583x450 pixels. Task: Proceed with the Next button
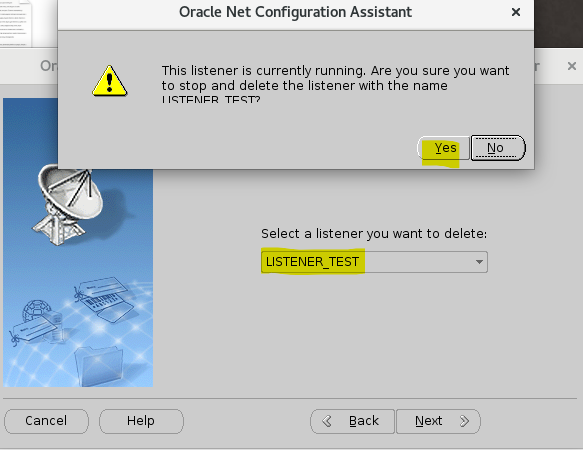438,421
